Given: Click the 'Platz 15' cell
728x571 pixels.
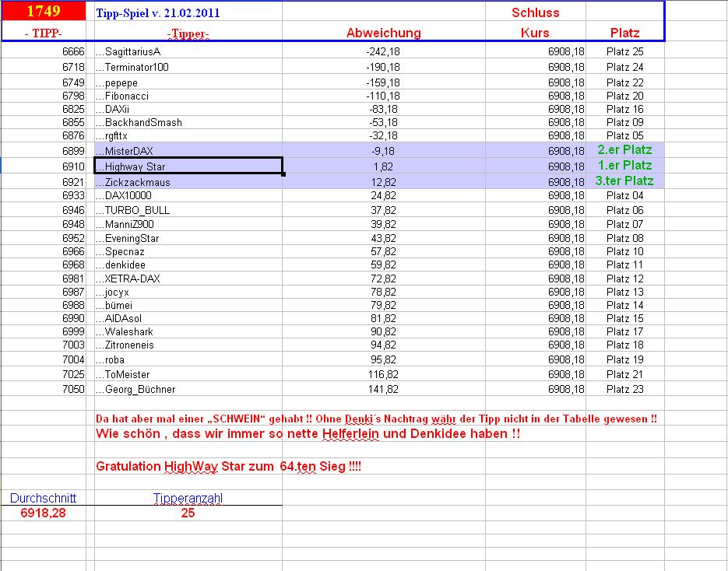Looking at the screenshot, I should (625, 319).
